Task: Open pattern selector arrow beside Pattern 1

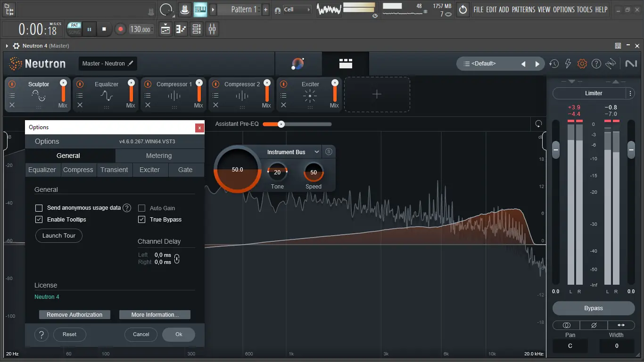Action: 213,9
